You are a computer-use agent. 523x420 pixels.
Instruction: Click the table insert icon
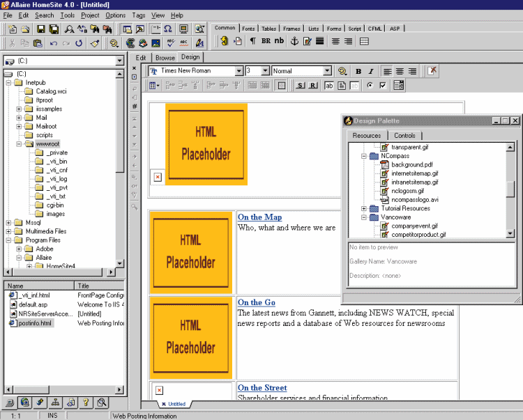(x=154, y=86)
